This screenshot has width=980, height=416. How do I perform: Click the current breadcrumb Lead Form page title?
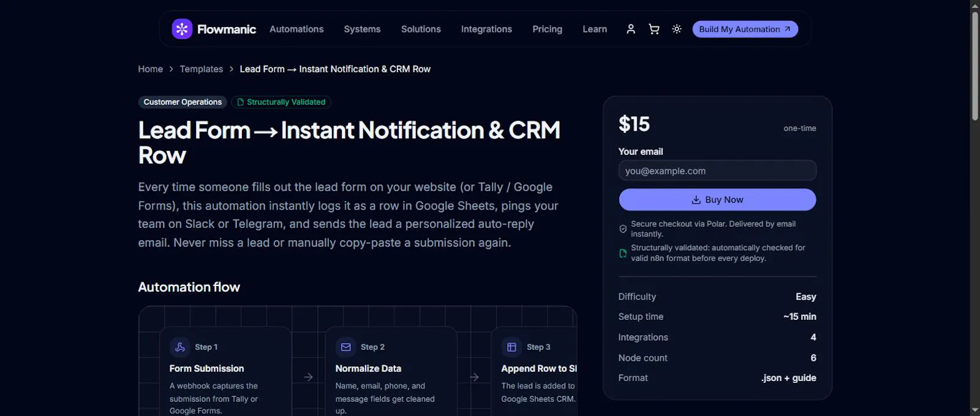(x=335, y=69)
